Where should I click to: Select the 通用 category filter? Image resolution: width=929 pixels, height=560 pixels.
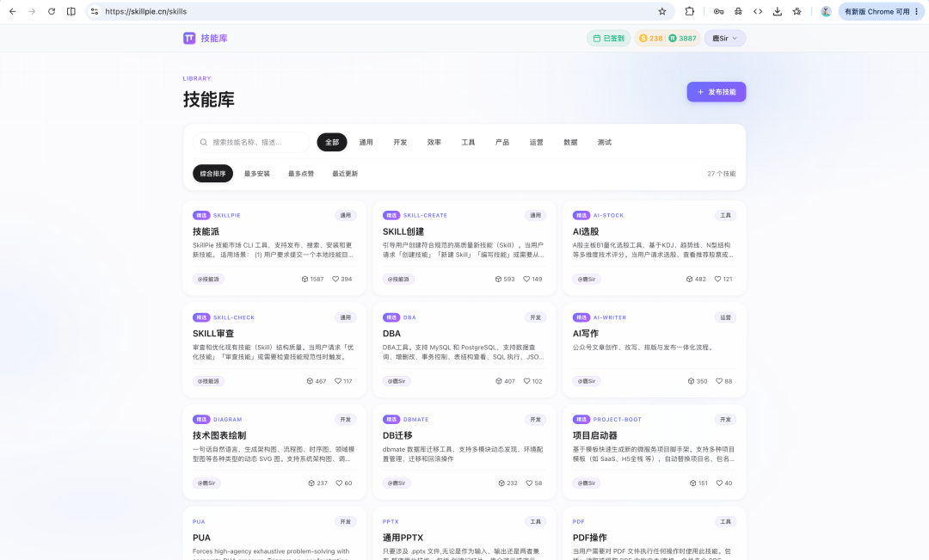(x=366, y=142)
